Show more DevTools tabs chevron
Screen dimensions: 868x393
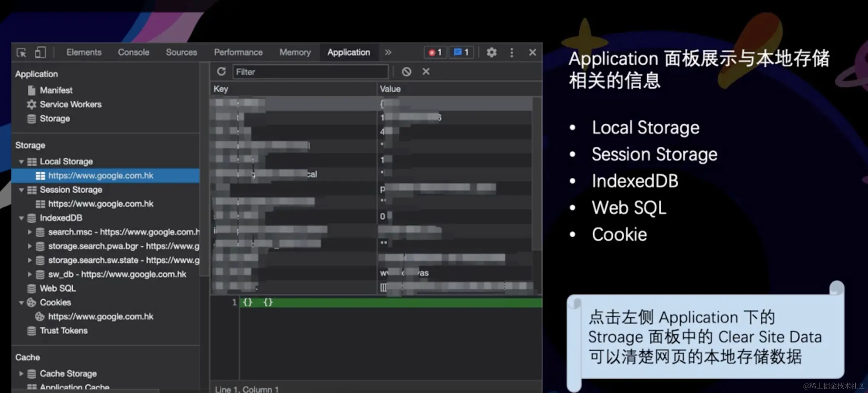[x=388, y=52]
